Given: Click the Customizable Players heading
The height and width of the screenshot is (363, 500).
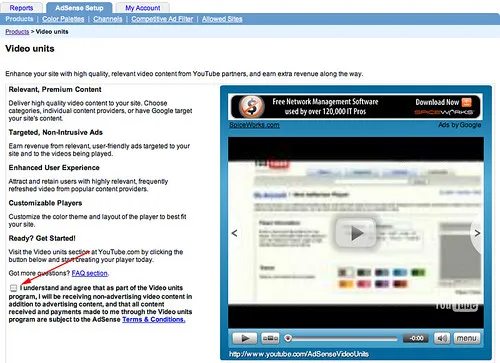Looking at the screenshot, I should 45,203.
